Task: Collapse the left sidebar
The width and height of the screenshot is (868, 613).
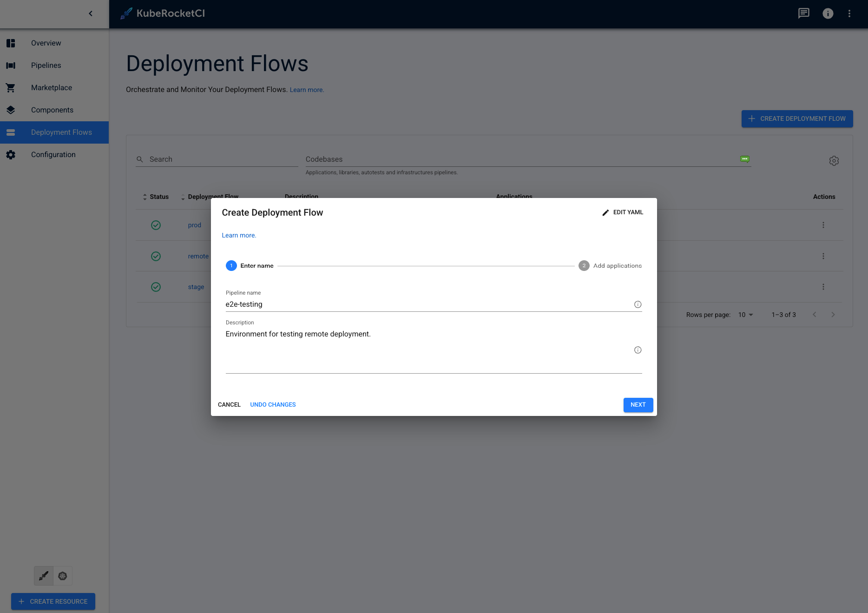Action: click(91, 13)
